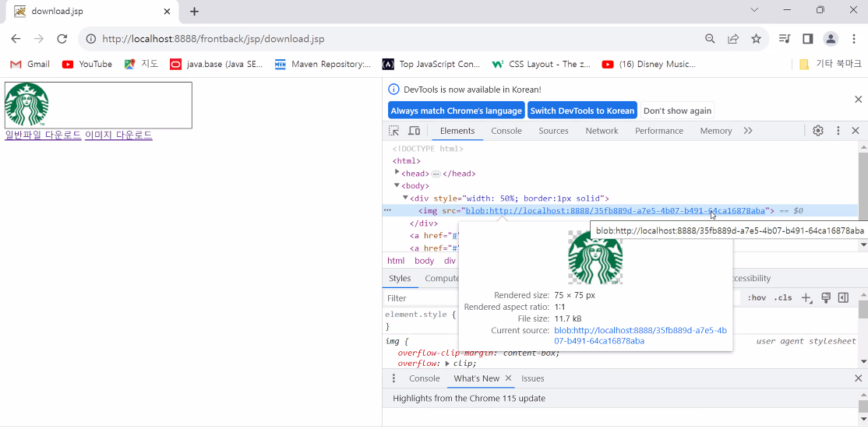This screenshot has width=868, height=429.
Task: Open the tab search chevron
Action: tap(754, 9)
